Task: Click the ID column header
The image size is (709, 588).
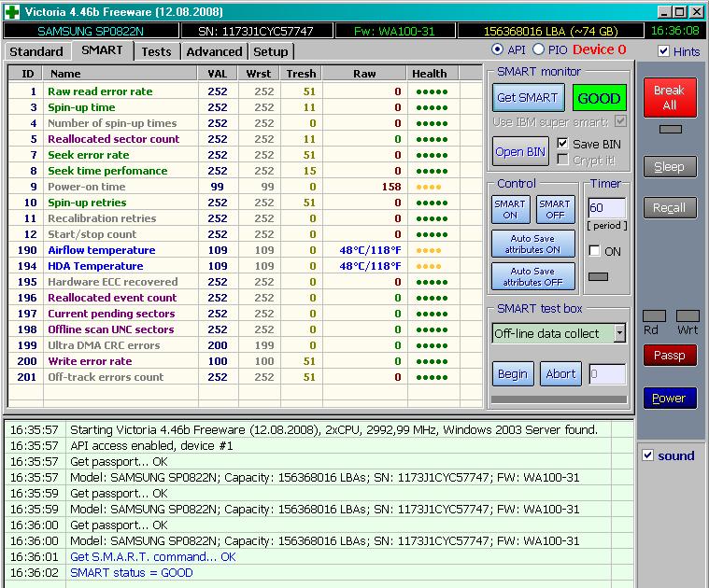Action: [26, 74]
